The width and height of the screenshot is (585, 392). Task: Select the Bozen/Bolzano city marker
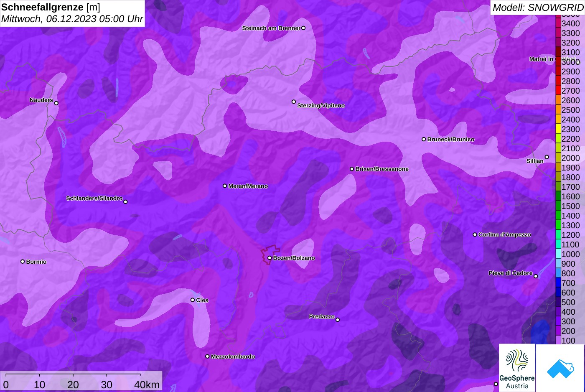(270, 258)
